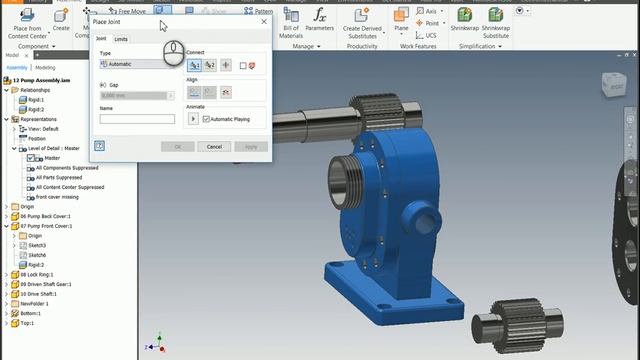Click the Create Derived Substitutes icon
The height and width of the screenshot is (360, 640).
pyautogui.click(x=362, y=23)
